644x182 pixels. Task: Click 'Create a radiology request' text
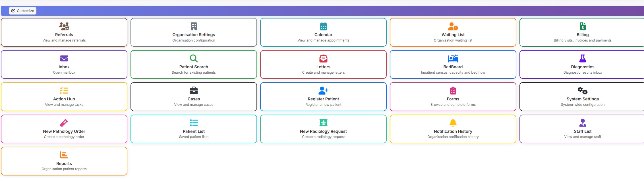point(323,137)
